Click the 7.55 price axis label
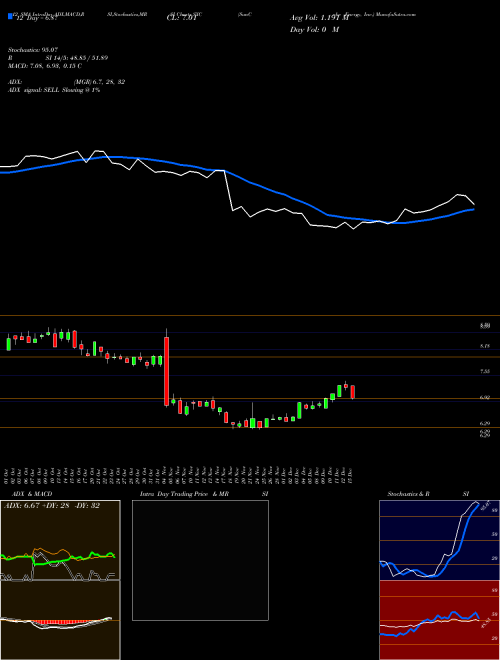The width and height of the screenshot is (500, 660). point(485,371)
